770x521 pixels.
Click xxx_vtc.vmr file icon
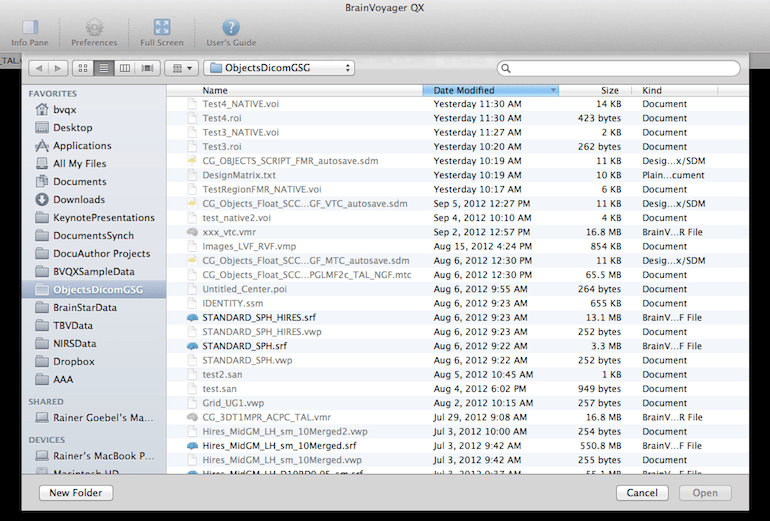point(192,232)
